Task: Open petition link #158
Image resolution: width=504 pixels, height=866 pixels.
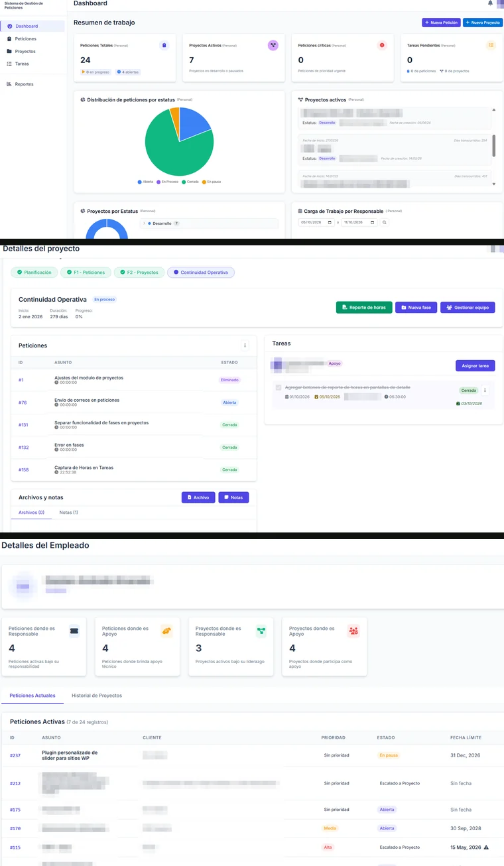Action: [23, 470]
